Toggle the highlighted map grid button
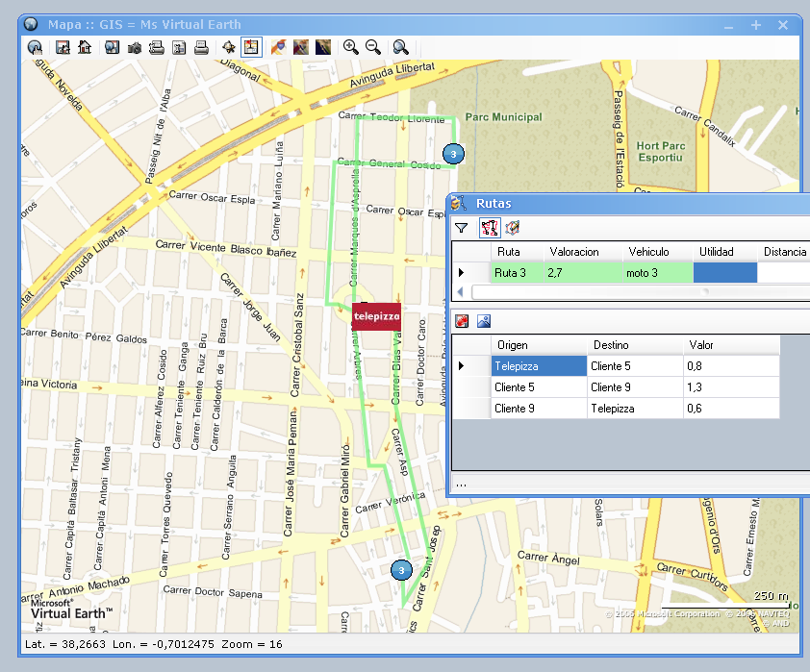810x672 pixels. (x=251, y=47)
